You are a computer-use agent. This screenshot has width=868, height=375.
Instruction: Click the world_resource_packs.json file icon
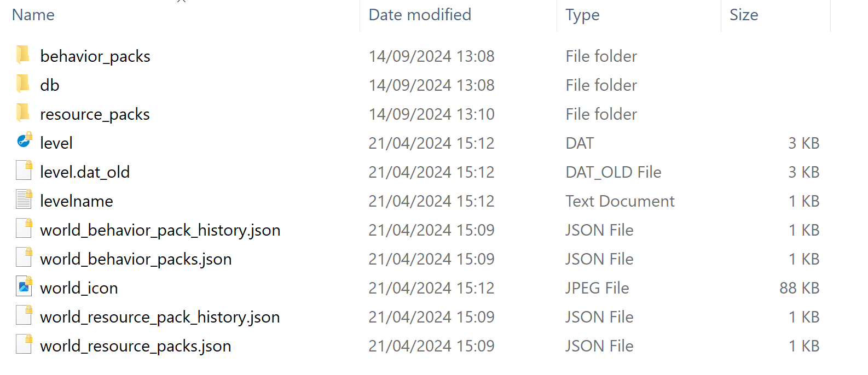pyautogui.click(x=24, y=345)
